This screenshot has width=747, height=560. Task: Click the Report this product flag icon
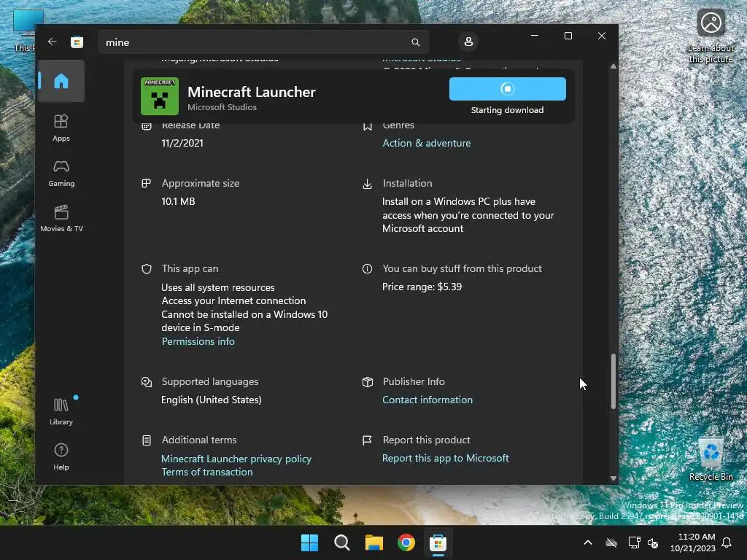[x=367, y=440]
